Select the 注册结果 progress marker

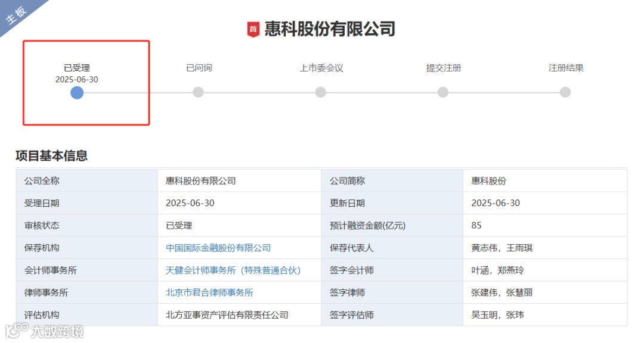[x=565, y=92]
